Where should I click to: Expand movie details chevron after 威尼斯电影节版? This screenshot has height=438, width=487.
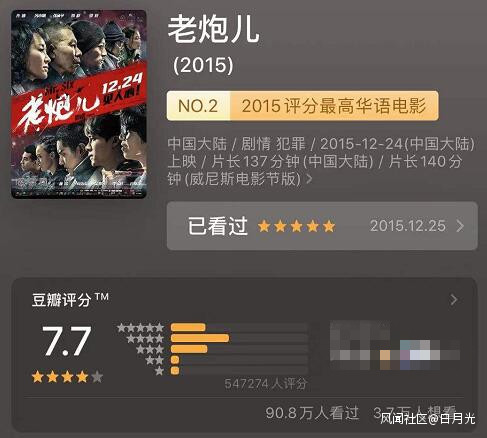[310, 179]
